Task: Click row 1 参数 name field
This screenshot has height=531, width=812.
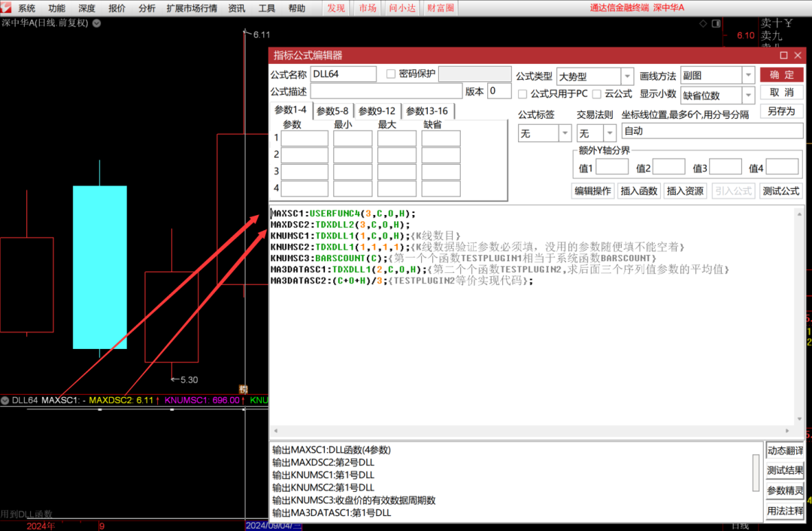Action: [304, 138]
